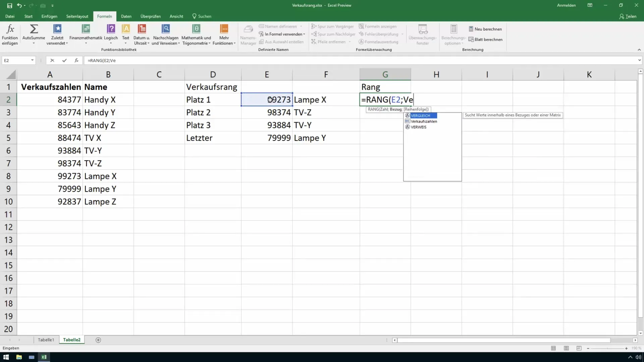Open the Quick Access Toolbar customize dropdown
Image resolution: width=644 pixels, height=362 pixels.
tap(52, 6)
